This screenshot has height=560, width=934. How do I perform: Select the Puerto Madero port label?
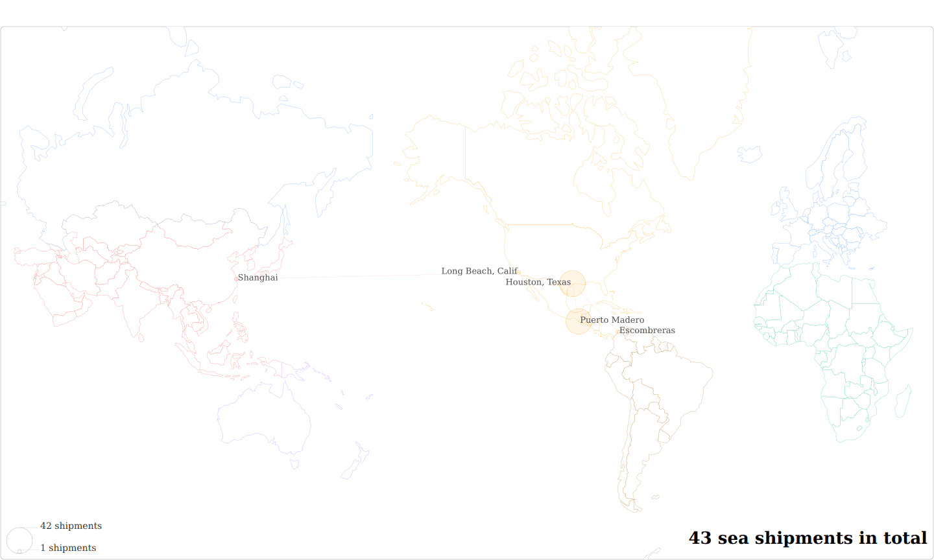click(x=612, y=320)
